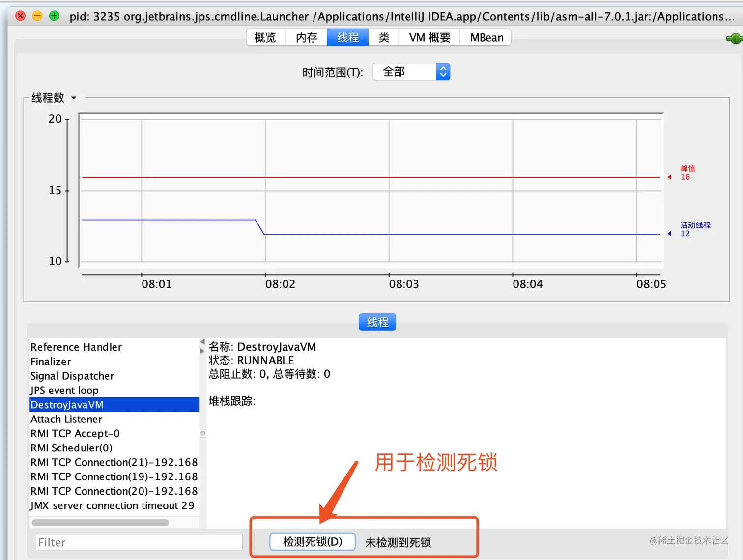Select RMI TCP Connection(21) thread
743x560 pixels.
click(x=114, y=462)
